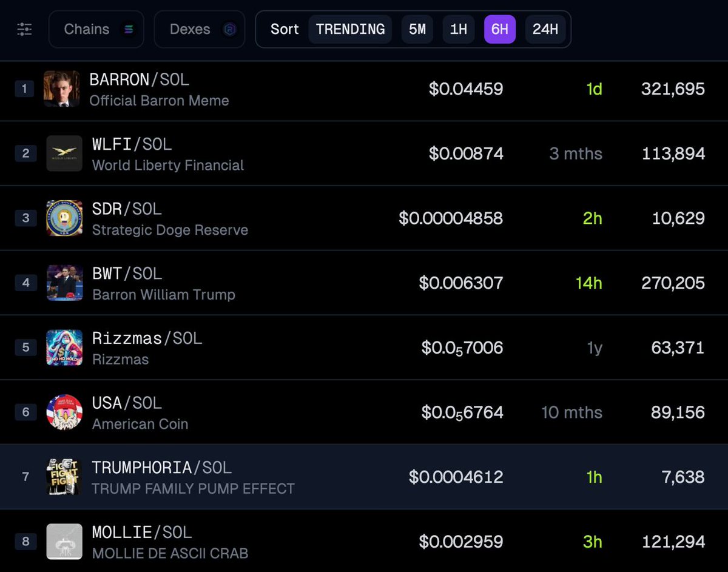The width and height of the screenshot is (728, 572).
Task: Open the TRUMPHORIA/SOL pair
Action: (x=161, y=468)
